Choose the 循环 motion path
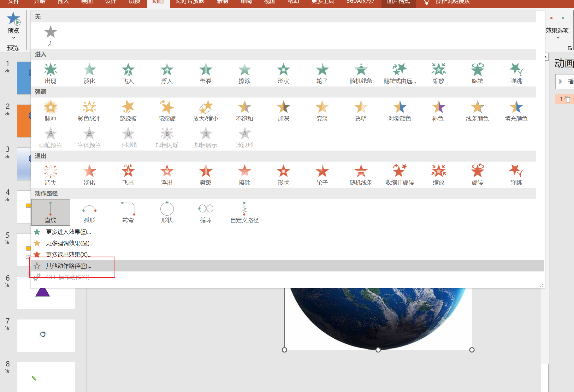 coord(206,212)
